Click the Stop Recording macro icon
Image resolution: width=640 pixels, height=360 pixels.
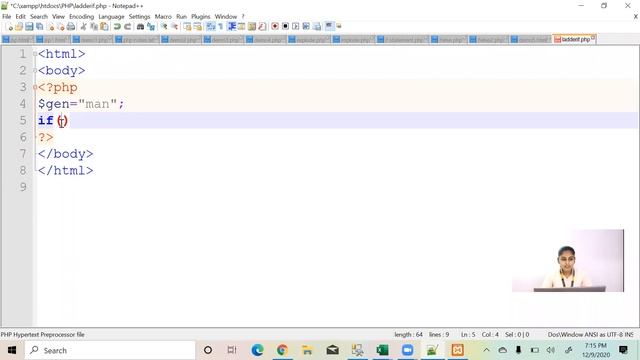click(x=285, y=27)
